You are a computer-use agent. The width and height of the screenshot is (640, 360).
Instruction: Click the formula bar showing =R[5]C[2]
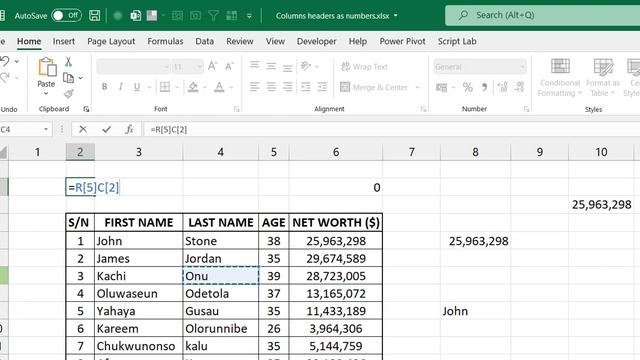(391, 129)
